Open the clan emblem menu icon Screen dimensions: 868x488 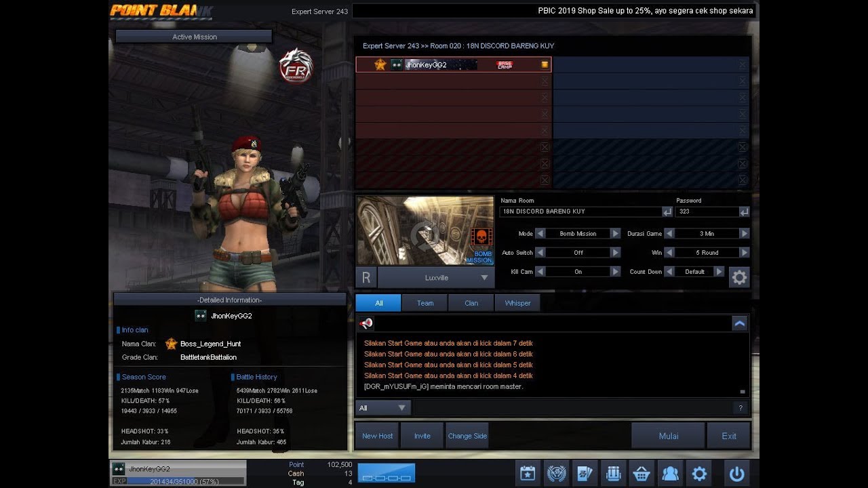pyautogui.click(x=557, y=473)
